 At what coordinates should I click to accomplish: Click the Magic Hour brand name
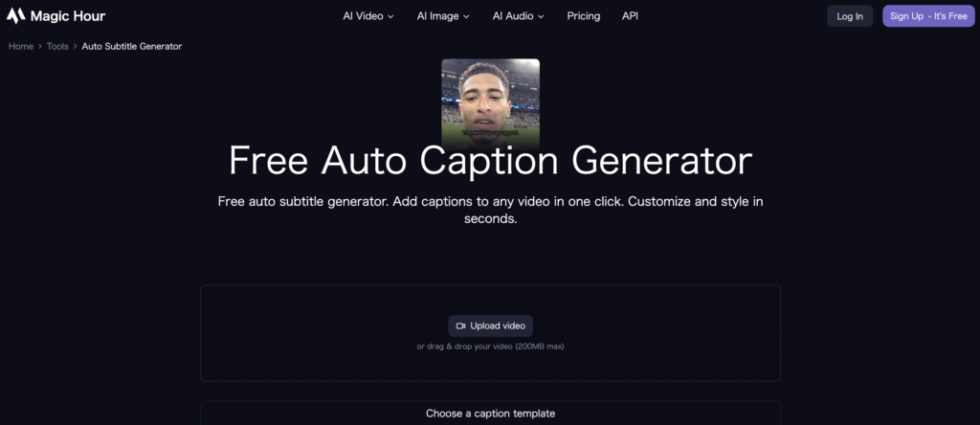68,16
